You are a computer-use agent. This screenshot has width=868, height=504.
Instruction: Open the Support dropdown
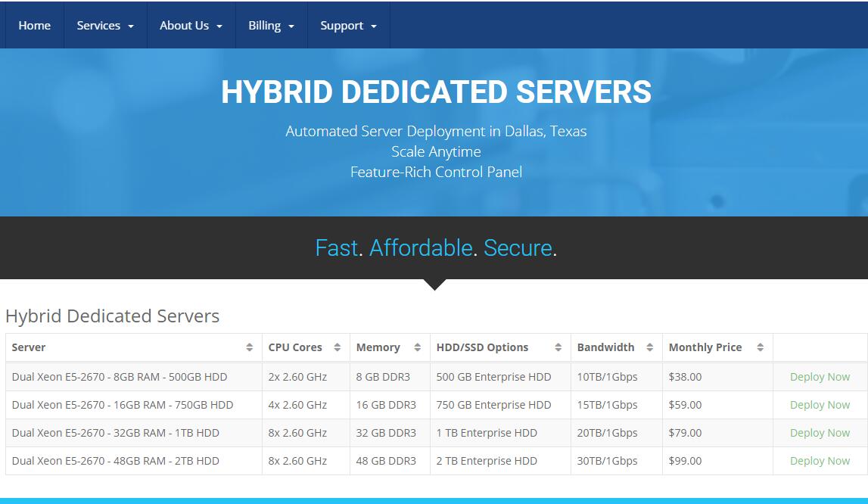coord(348,25)
